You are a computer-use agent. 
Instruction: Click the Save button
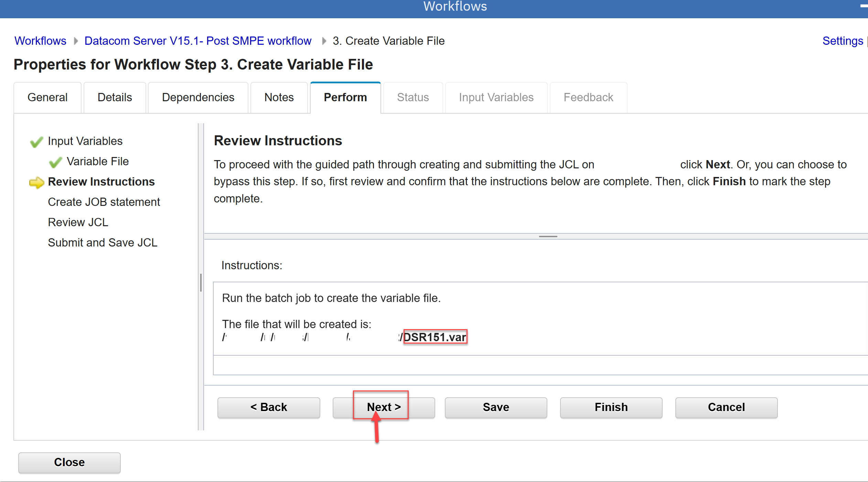495,407
